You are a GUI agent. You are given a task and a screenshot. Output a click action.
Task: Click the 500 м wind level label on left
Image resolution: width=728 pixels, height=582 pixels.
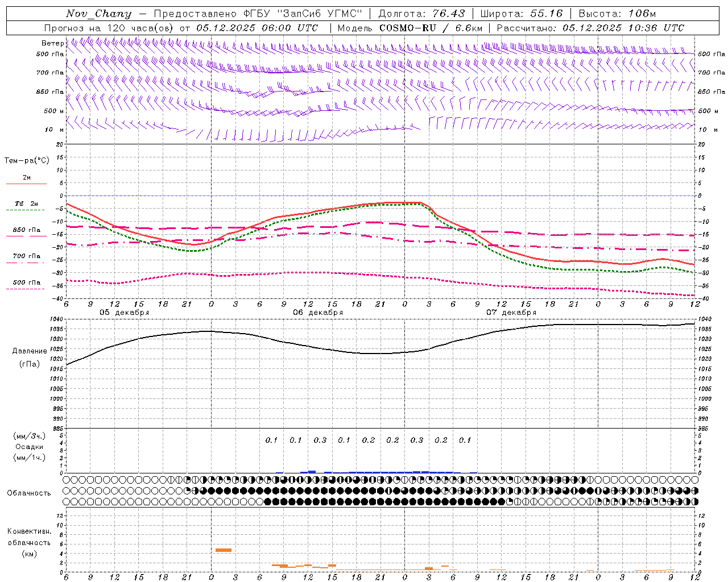[x=54, y=111]
